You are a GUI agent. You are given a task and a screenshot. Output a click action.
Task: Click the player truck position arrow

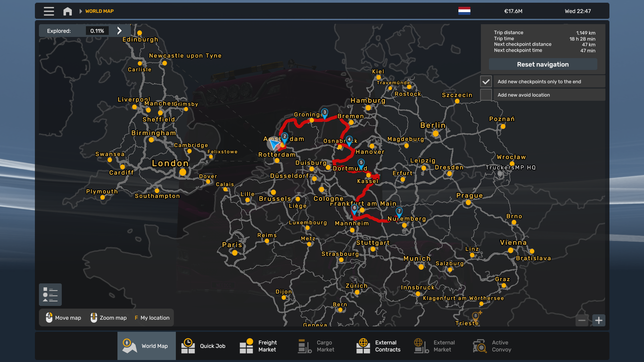(x=274, y=144)
